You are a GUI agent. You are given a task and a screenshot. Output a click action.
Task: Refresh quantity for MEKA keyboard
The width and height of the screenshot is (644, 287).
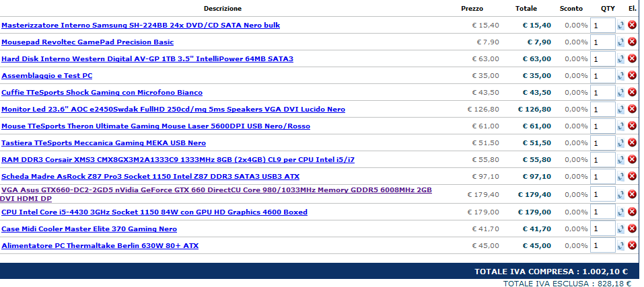(x=620, y=143)
